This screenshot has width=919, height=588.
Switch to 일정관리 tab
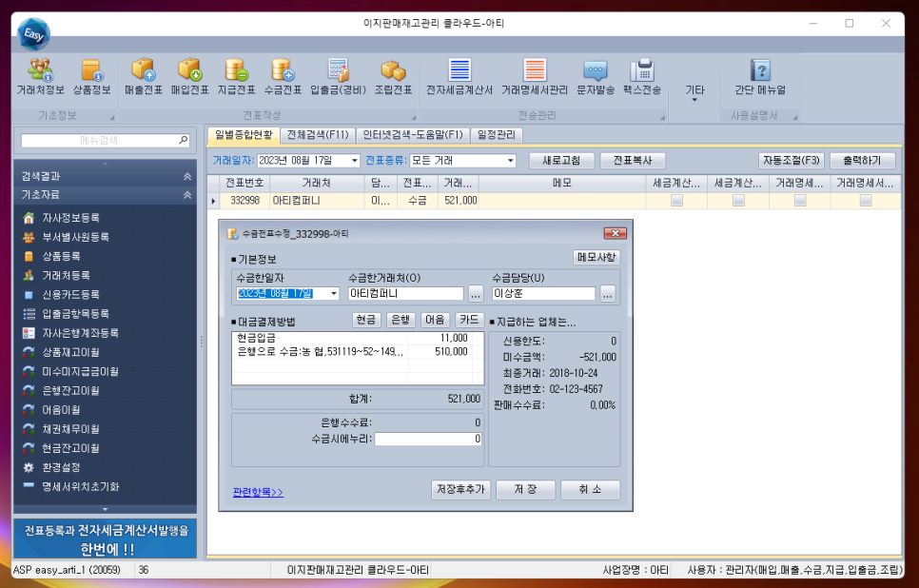(x=497, y=135)
